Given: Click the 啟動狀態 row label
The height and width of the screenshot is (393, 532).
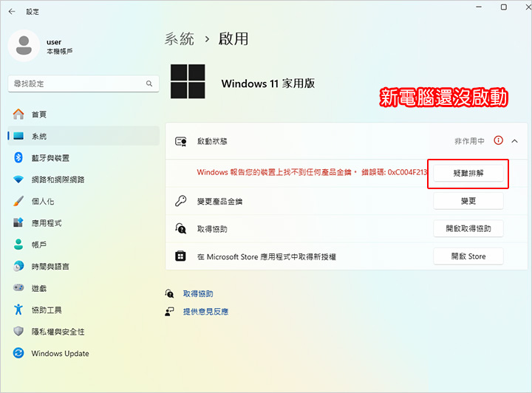Looking at the screenshot, I should [212, 141].
